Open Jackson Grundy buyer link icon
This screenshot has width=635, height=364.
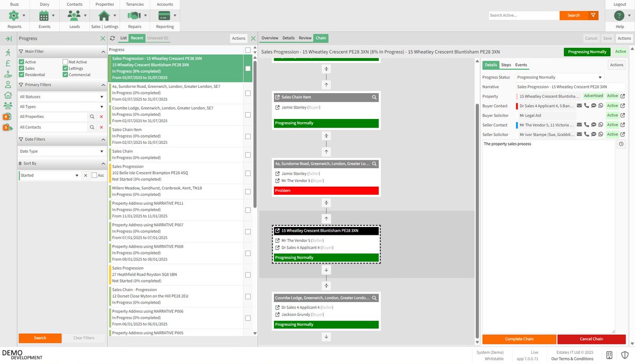pyautogui.click(x=278, y=314)
